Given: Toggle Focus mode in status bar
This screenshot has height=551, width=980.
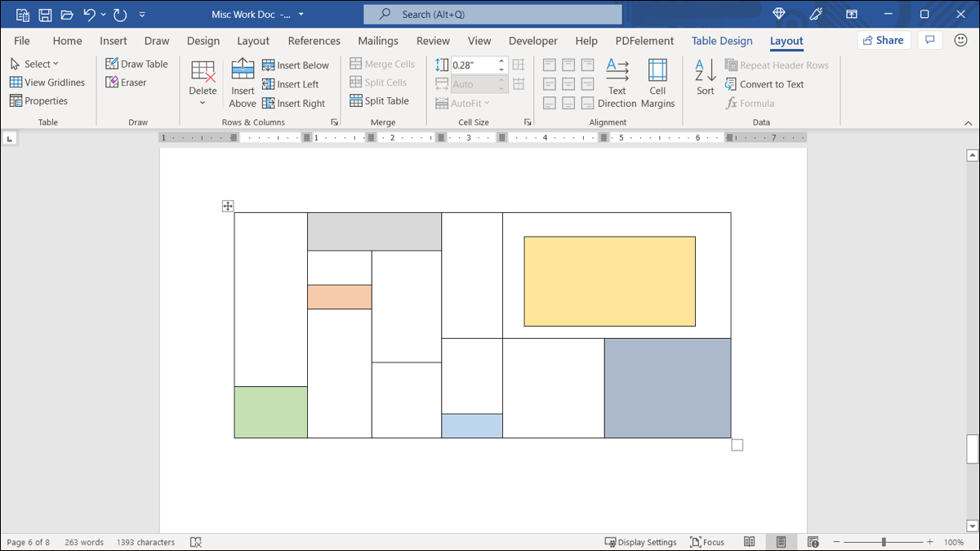Looking at the screenshot, I should [707, 542].
